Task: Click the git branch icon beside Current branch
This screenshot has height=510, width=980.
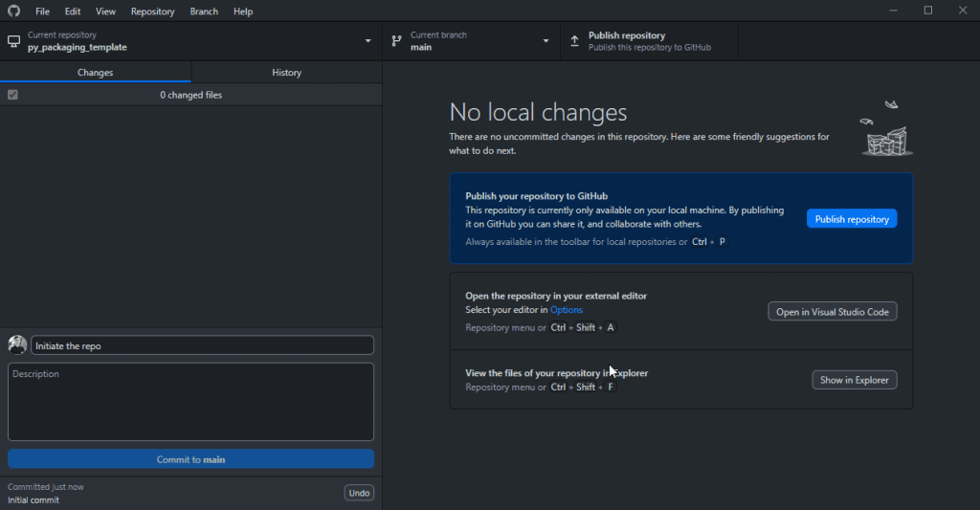Action: (396, 41)
